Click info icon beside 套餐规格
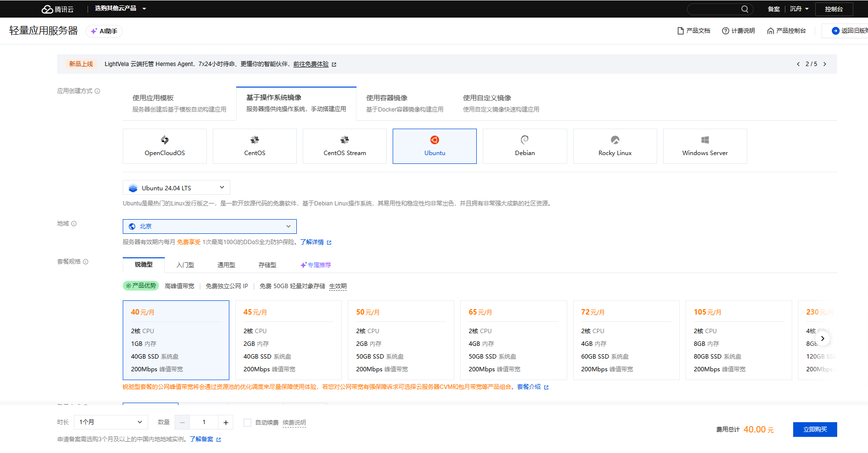Viewport: 868px width, 453px height. (x=86, y=262)
